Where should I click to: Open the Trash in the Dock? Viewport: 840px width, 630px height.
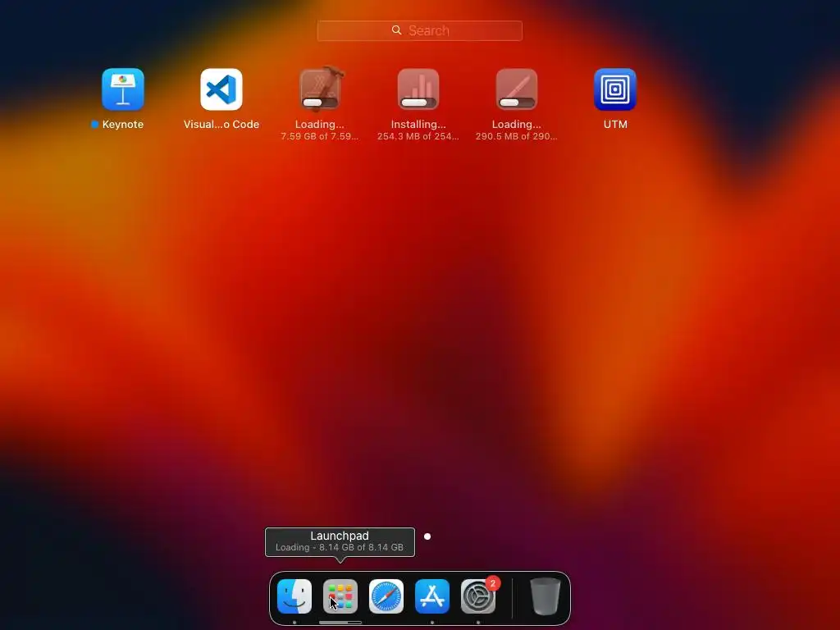click(545, 596)
